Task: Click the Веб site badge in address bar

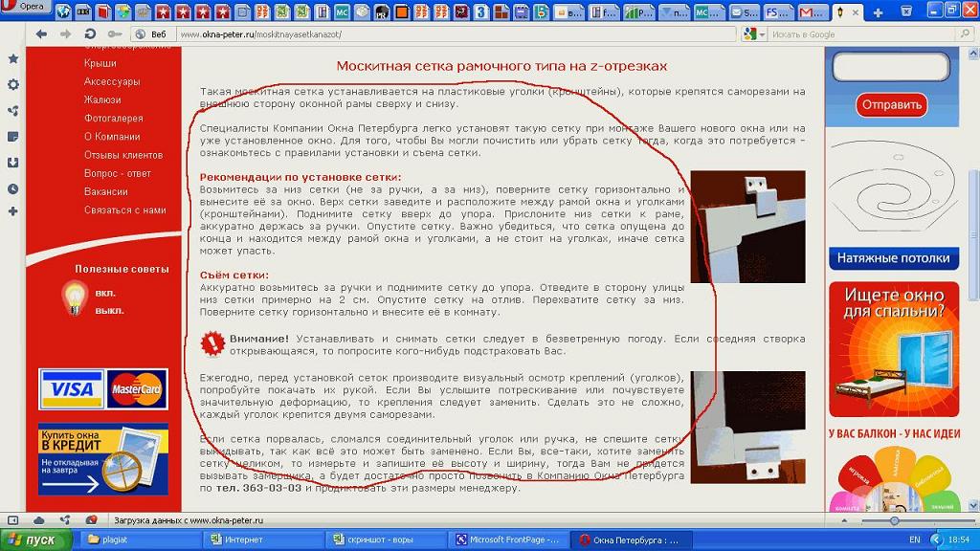Action: [152, 34]
